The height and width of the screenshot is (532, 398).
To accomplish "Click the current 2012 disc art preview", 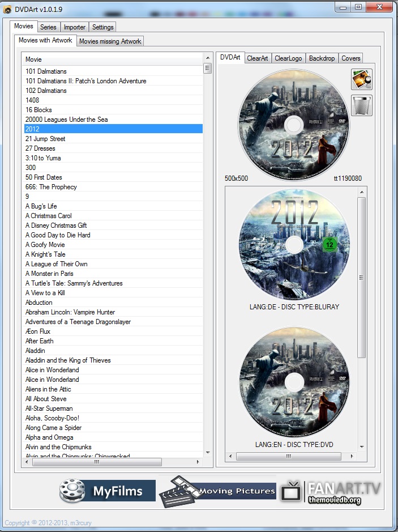I will click(x=294, y=125).
